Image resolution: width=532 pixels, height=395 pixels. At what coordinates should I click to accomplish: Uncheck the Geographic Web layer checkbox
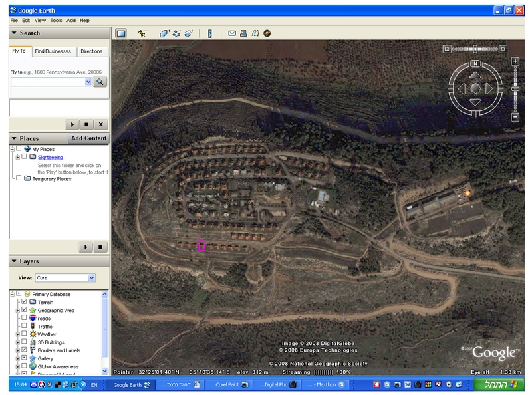24,309
